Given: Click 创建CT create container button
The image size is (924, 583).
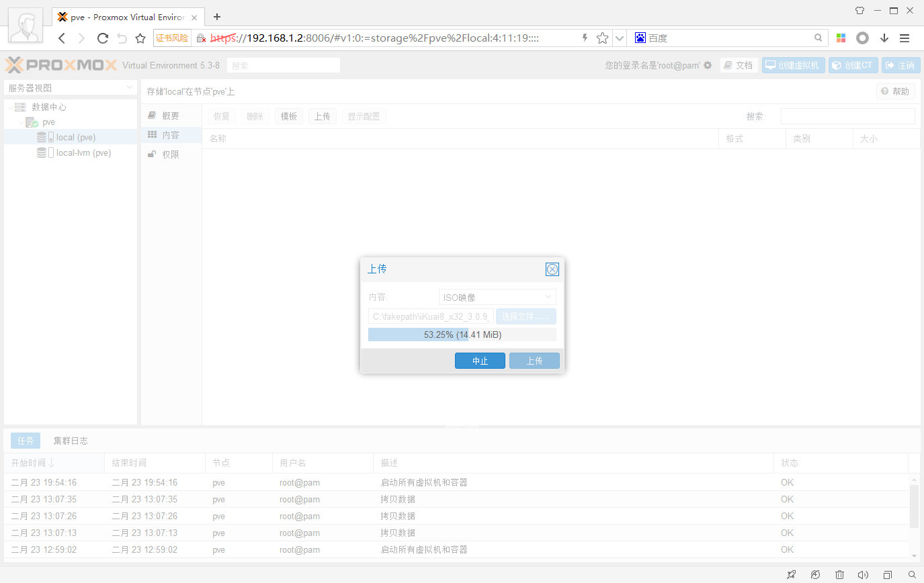Looking at the screenshot, I should pos(853,65).
